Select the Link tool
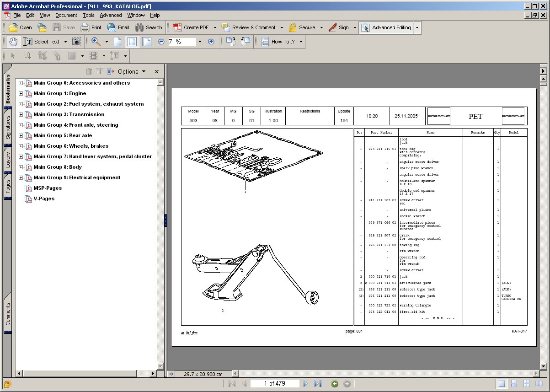This screenshot has width=550, height=392. point(57,56)
